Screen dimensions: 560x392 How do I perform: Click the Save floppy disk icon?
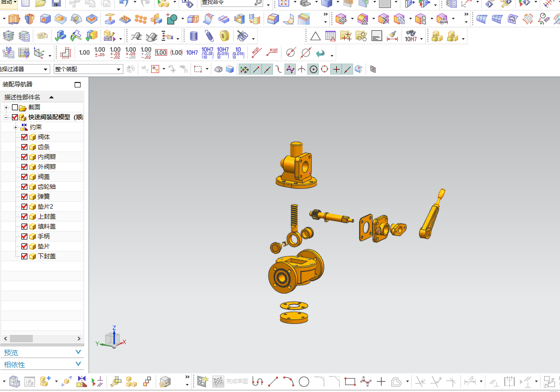coord(56,3)
